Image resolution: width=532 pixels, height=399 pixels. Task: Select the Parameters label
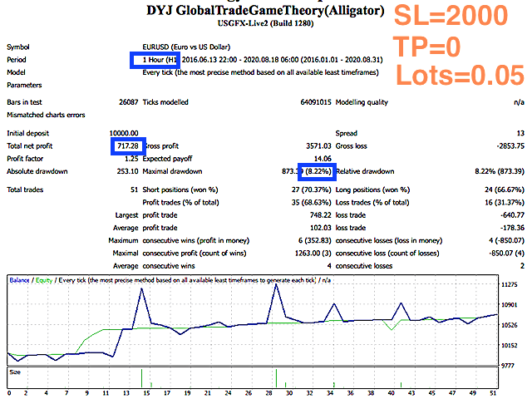pyautogui.click(x=24, y=85)
